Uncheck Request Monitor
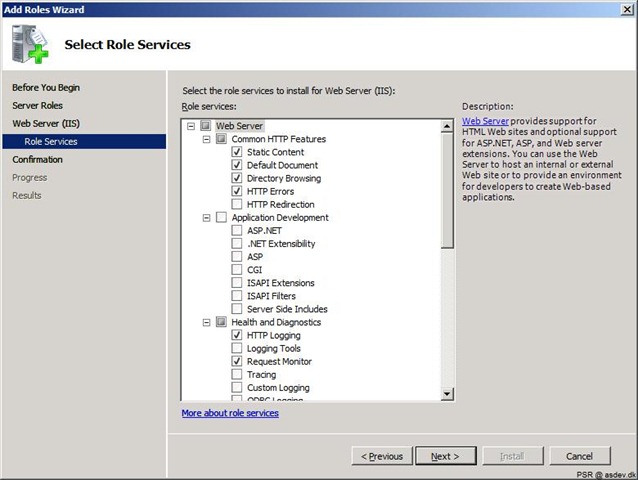The height and width of the screenshot is (480, 638). [x=237, y=361]
